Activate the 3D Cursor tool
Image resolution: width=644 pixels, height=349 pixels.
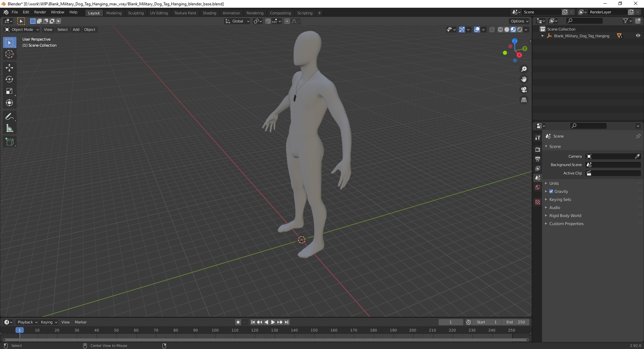(9, 54)
